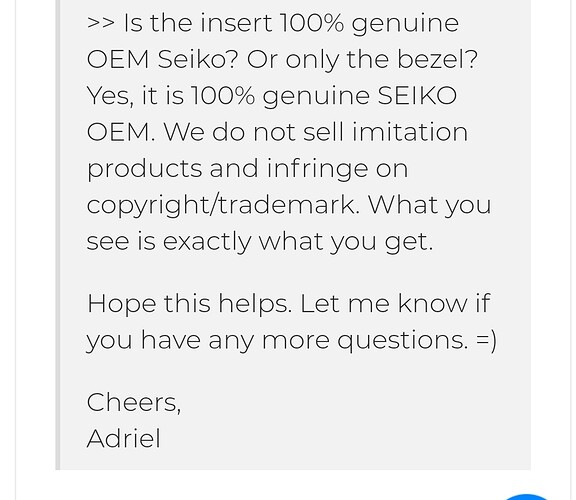This screenshot has height=500, width=576.
Task: Click the word 'questions.' near the smiley
Action: point(403,341)
